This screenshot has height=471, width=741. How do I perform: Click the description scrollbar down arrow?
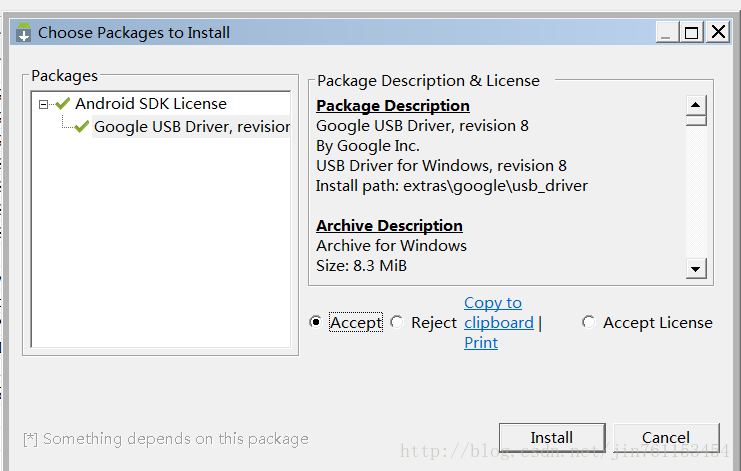pos(696,269)
